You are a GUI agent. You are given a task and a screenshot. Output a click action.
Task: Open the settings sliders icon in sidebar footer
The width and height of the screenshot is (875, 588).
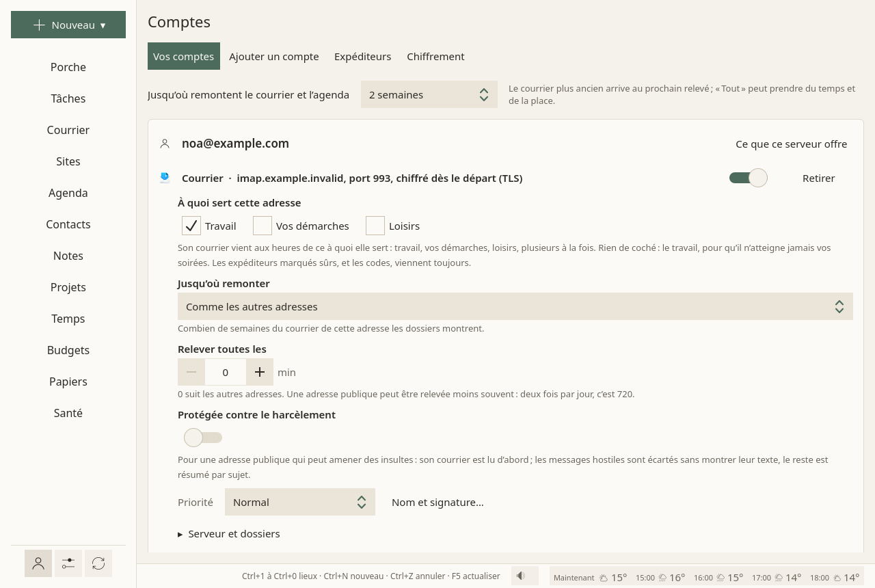tap(68, 563)
